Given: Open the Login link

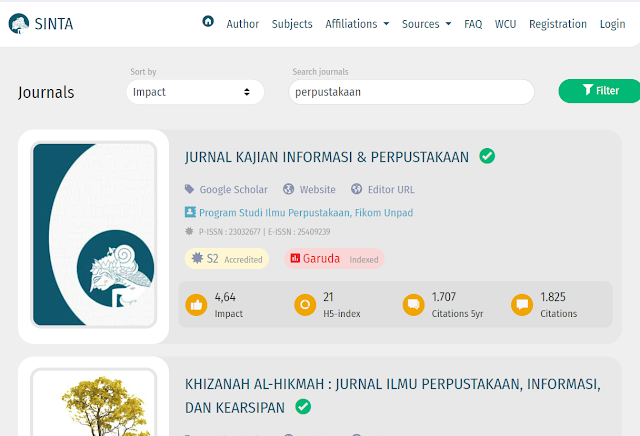Looking at the screenshot, I should (612, 24).
